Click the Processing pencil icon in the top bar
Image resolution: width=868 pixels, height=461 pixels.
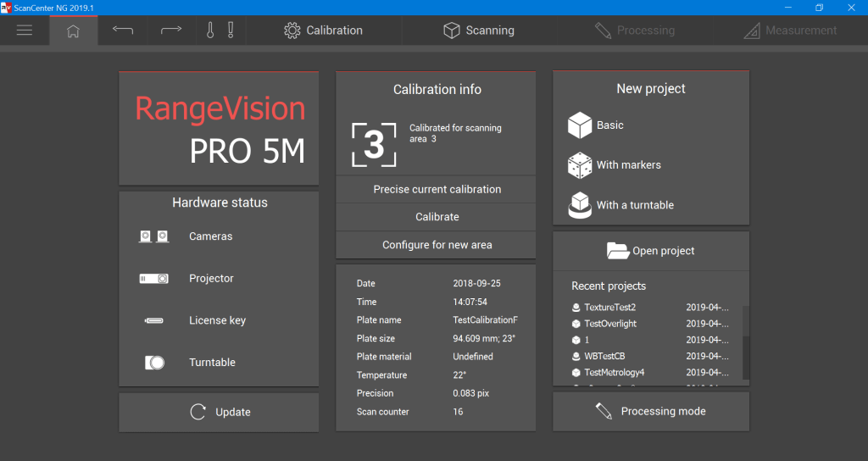tap(603, 31)
